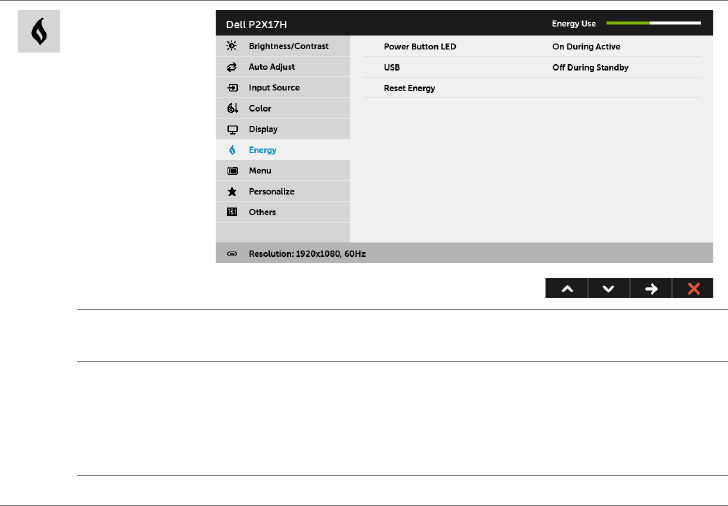The image size is (728, 506).
Task: Click the Input Source icon
Action: click(232, 88)
